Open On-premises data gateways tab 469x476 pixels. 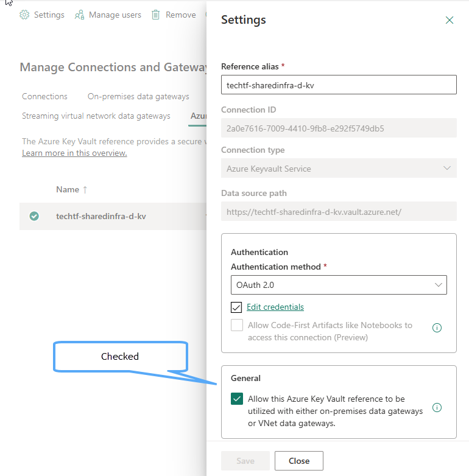point(138,97)
